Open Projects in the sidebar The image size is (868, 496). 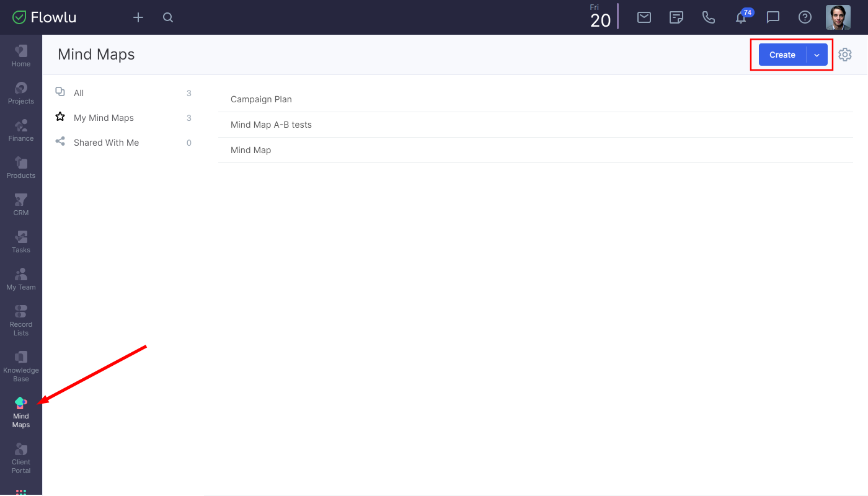(21, 93)
